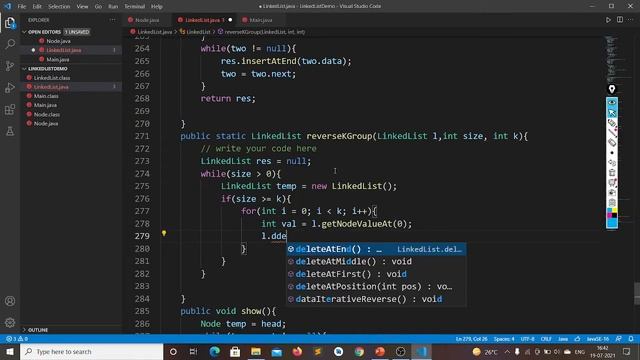Click the Windows taskbar search box

pos(91,351)
